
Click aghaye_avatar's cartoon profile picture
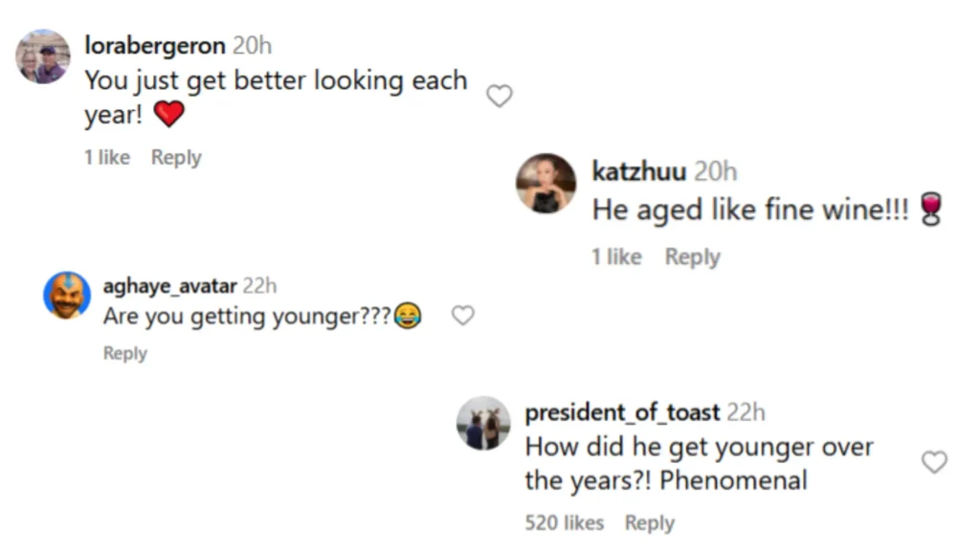67,295
